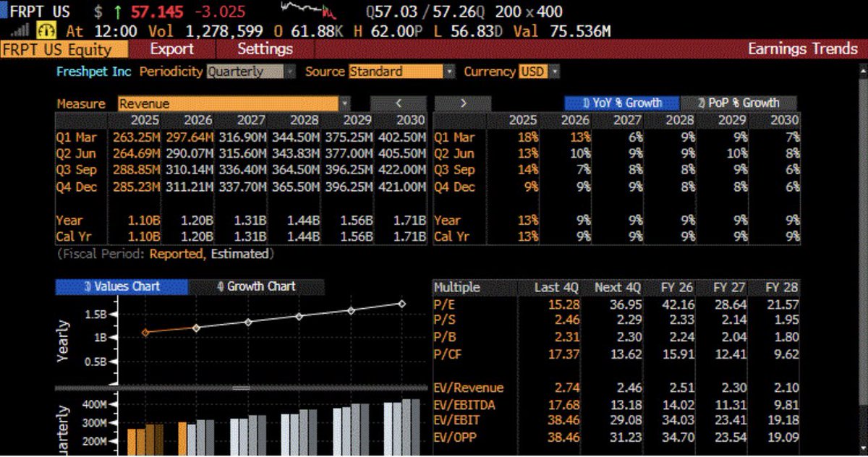Open the Export menu
The image size is (868, 457).
click(x=171, y=49)
